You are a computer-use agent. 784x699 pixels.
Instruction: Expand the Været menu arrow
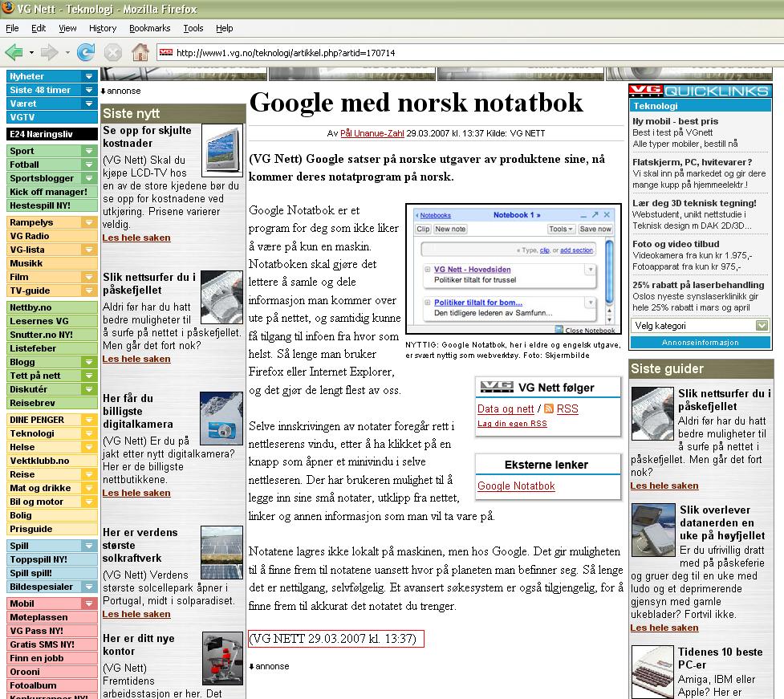click(89, 104)
